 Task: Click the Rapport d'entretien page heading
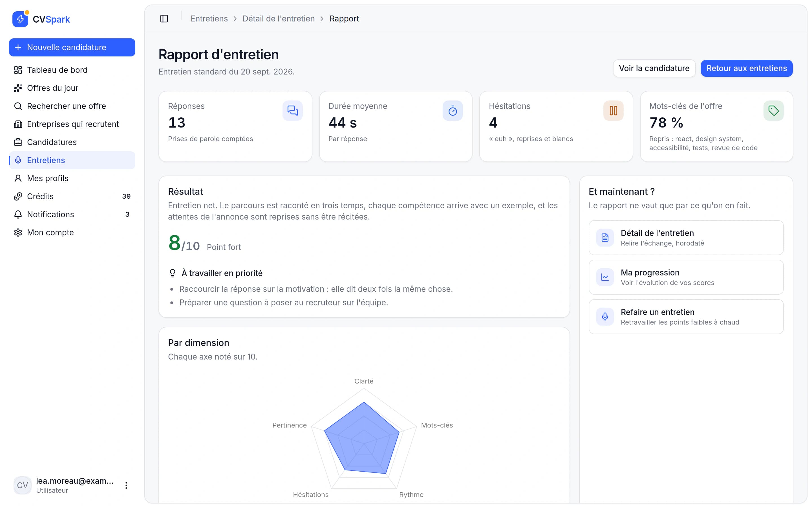click(219, 54)
